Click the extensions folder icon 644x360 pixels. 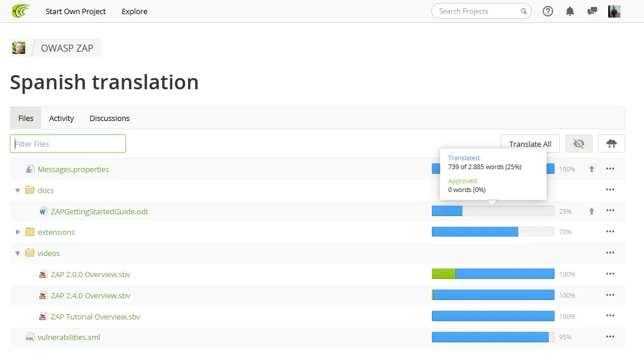coord(29,231)
